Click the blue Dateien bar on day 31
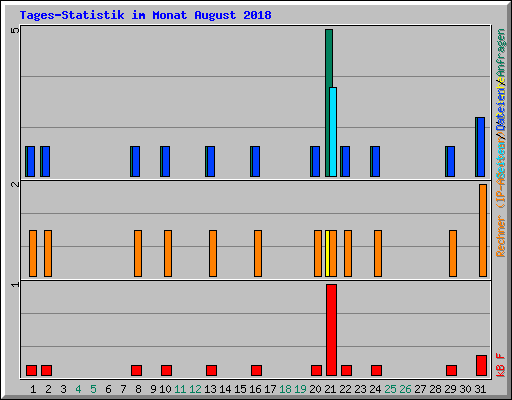 481,147
